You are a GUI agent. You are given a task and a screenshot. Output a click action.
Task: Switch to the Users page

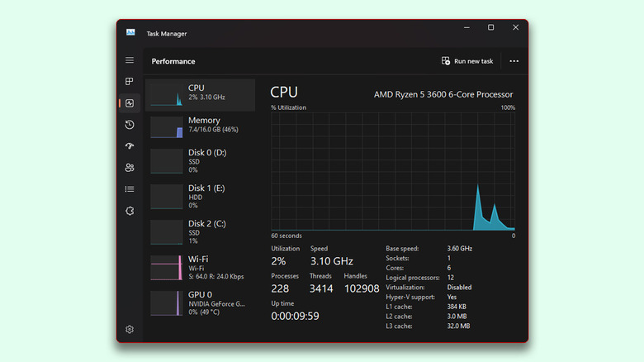(130, 168)
